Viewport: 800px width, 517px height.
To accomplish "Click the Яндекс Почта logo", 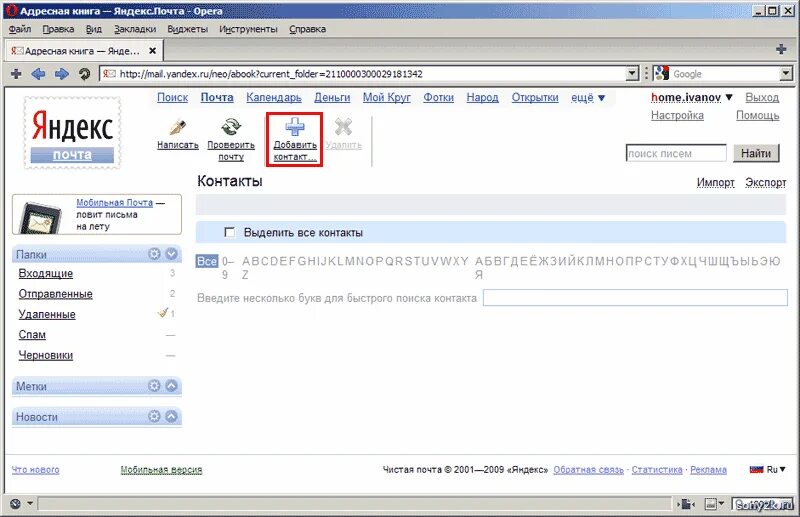I will tap(72, 133).
